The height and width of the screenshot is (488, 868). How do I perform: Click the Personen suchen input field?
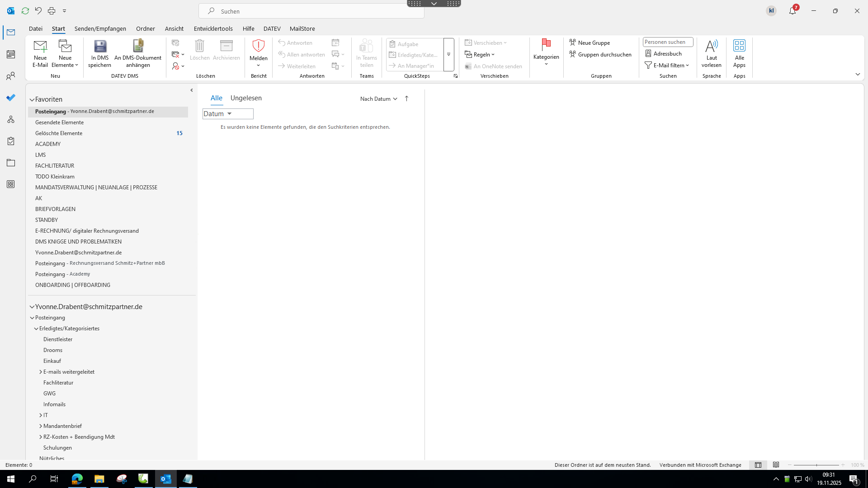[x=668, y=42]
